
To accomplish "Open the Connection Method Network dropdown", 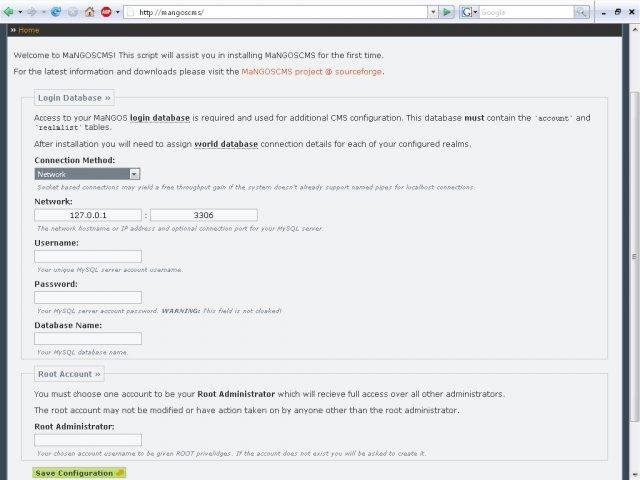I will (87, 174).
